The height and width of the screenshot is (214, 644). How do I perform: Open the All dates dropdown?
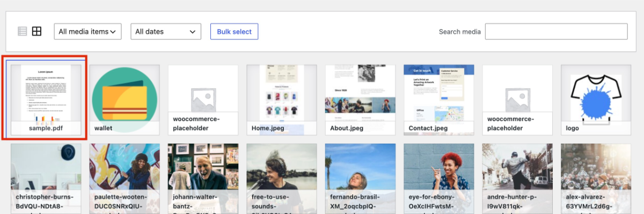point(166,32)
